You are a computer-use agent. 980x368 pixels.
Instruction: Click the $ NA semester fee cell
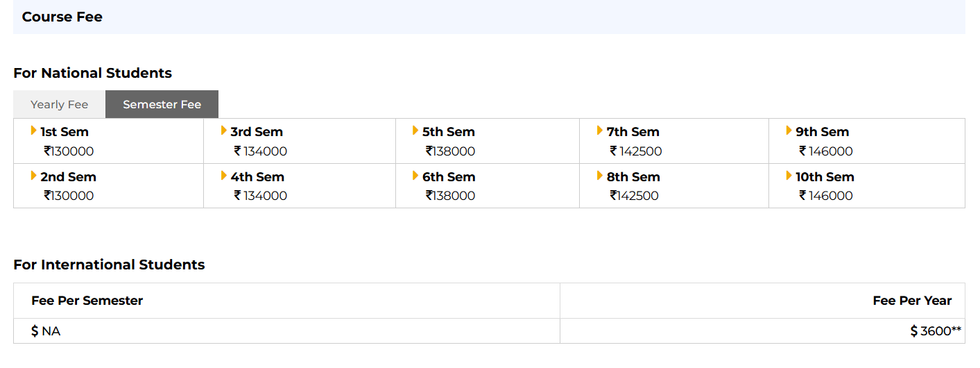click(46, 331)
